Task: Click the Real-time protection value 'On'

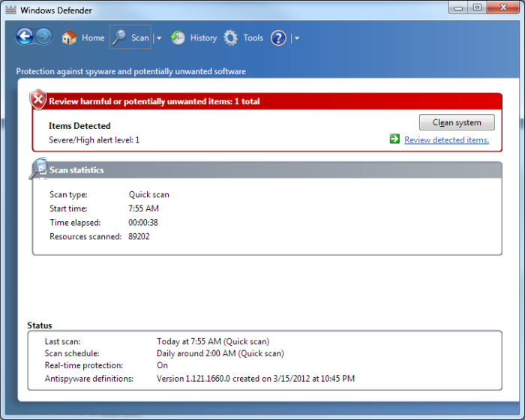Action: tap(162, 365)
